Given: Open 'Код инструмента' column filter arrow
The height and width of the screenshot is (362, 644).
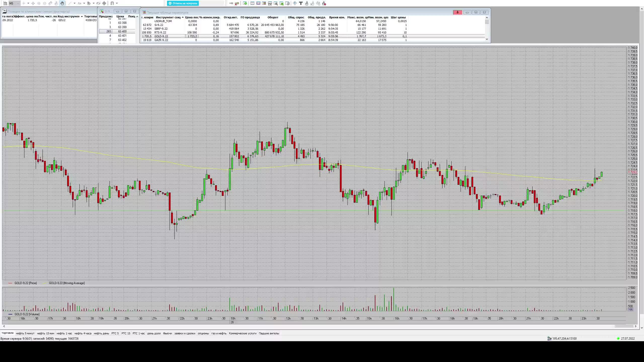Looking at the screenshot, I should coord(82,17).
